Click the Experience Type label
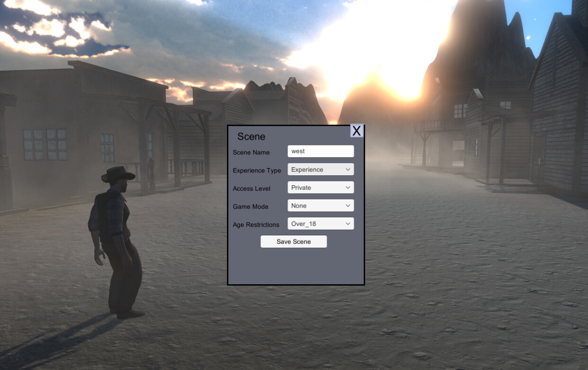Viewport: 588px width, 370px height. click(x=256, y=170)
